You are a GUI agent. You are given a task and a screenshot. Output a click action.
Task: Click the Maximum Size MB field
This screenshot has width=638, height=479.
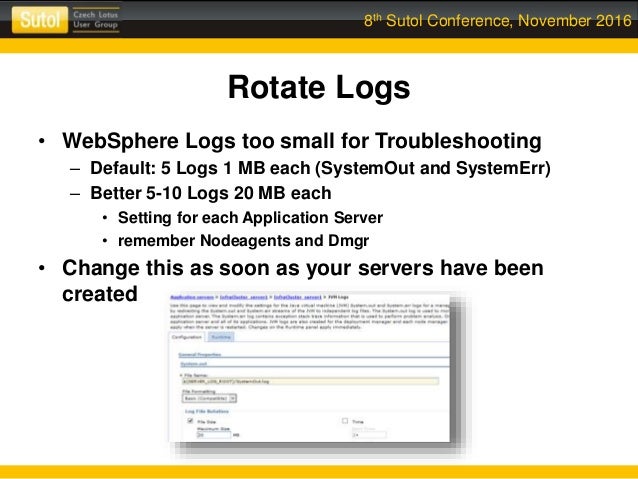coord(214,435)
